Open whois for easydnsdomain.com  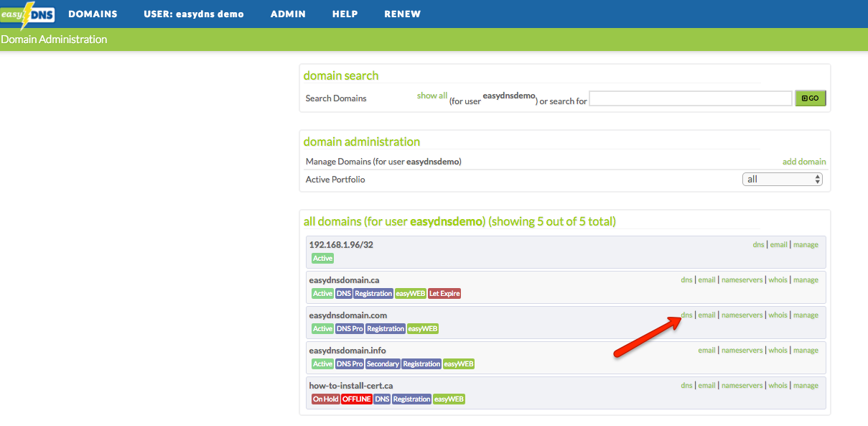point(778,315)
